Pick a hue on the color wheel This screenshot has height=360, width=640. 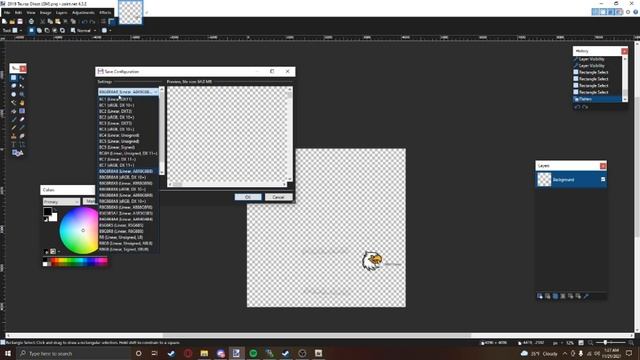pos(79,231)
